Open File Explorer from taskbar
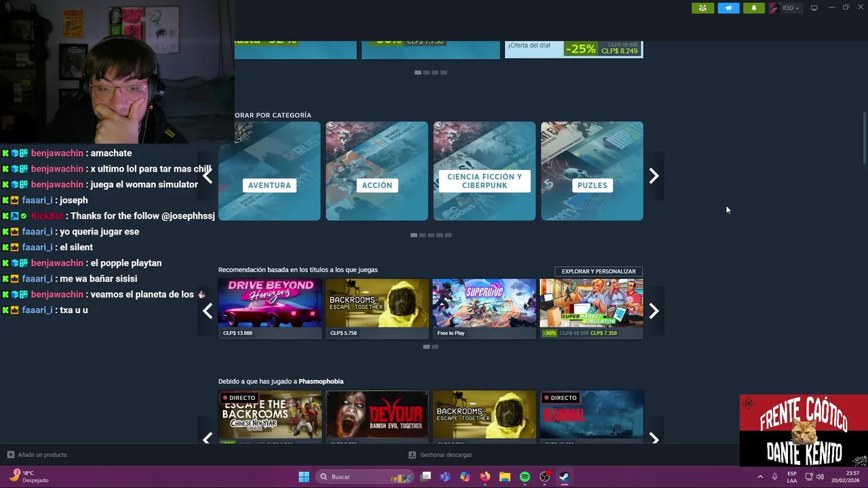This screenshot has height=488, width=868. 505,477
